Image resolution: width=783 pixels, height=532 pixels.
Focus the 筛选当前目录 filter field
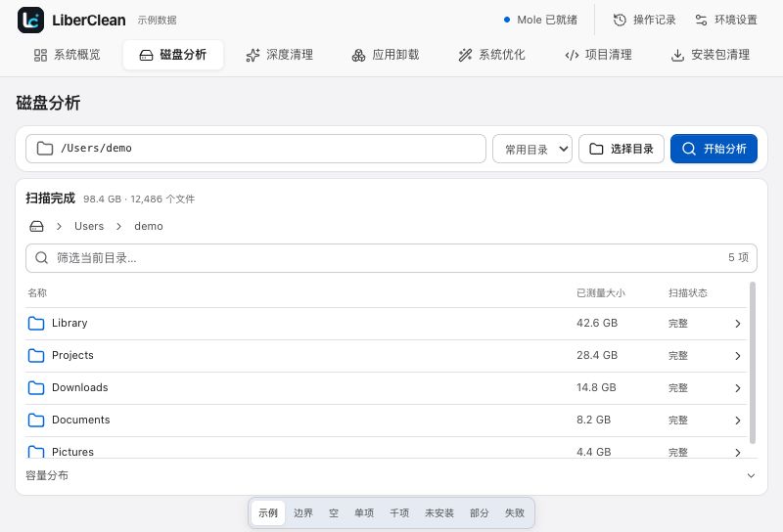391,258
